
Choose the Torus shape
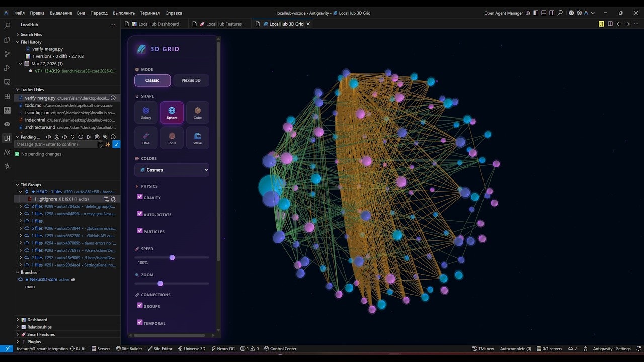172,138
